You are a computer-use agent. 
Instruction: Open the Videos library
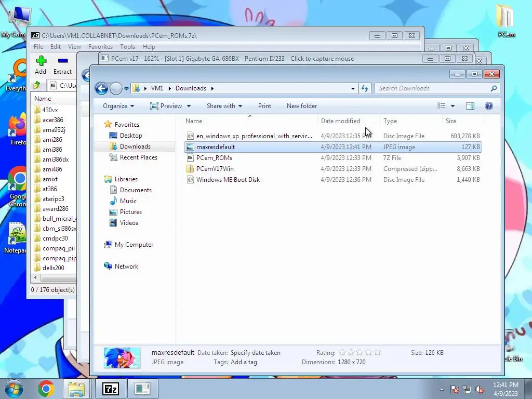[x=129, y=222]
